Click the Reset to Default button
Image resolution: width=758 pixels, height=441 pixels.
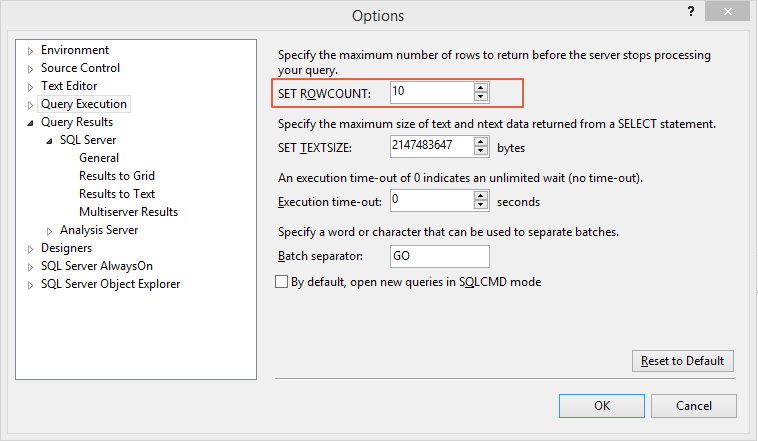coord(683,361)
